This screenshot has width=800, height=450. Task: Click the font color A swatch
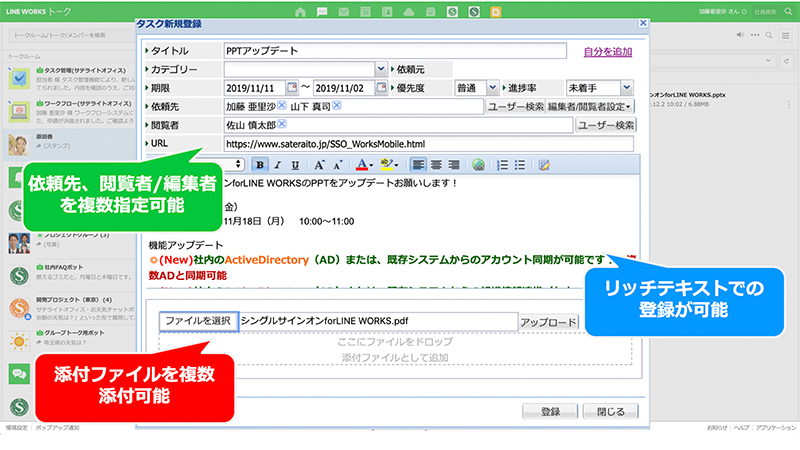click(361, 165)
